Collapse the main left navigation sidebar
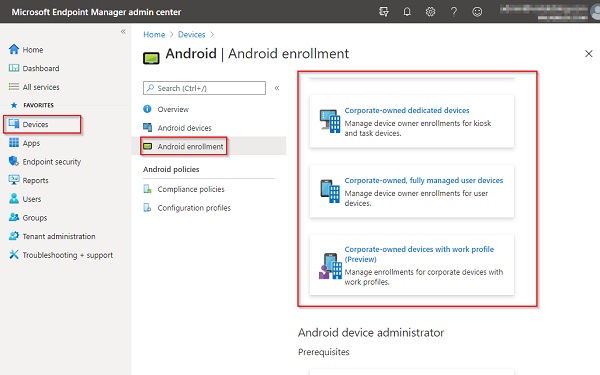Screen dimensions: 600x375 click(x=123, y=31)
